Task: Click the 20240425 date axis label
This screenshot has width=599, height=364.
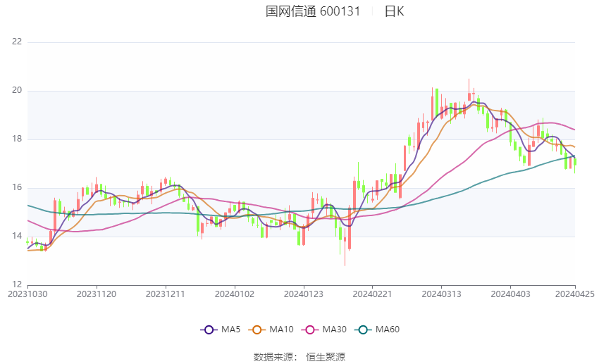Action: 575,294
